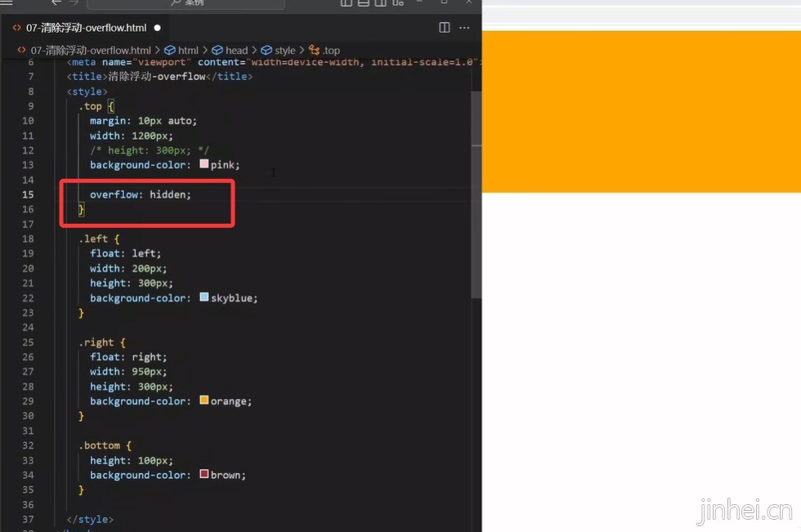Open the brown color swatch picker
801x532 pixels.
coord(204,474)
